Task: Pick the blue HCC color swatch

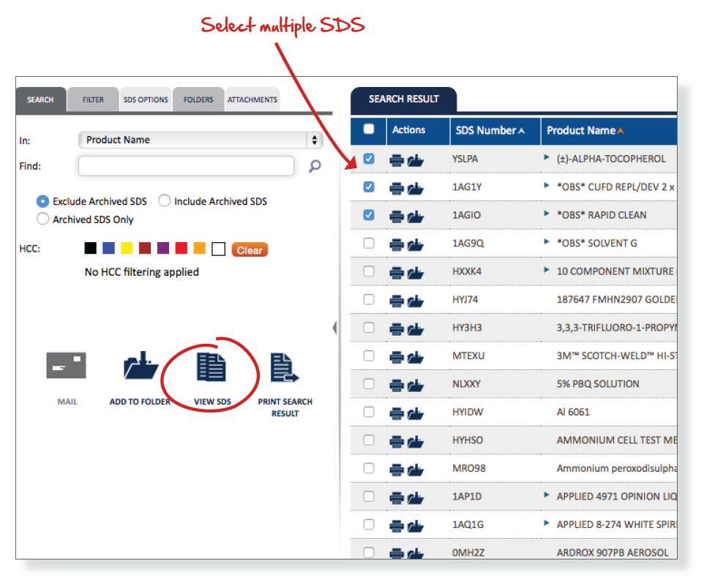Action: pos(109,249)
